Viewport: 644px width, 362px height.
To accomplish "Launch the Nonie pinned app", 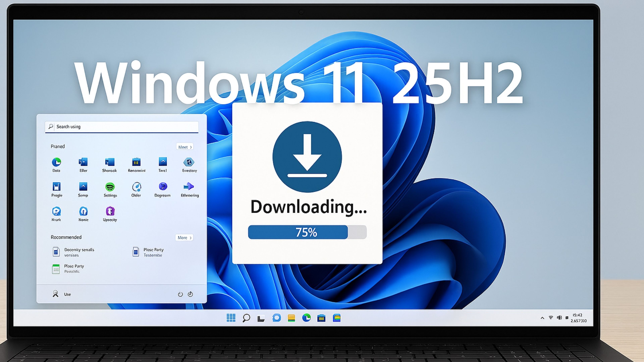I will tap(83, 211).
